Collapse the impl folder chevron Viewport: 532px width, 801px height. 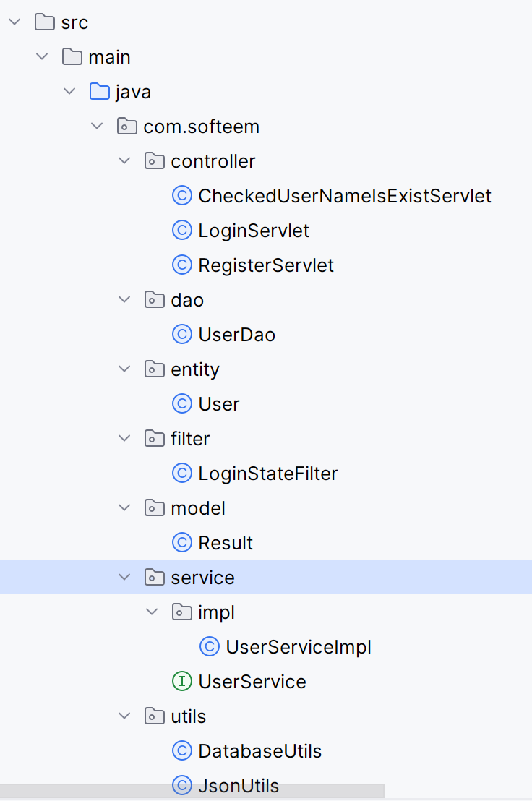pyautogui.click(x=152, y=612)
